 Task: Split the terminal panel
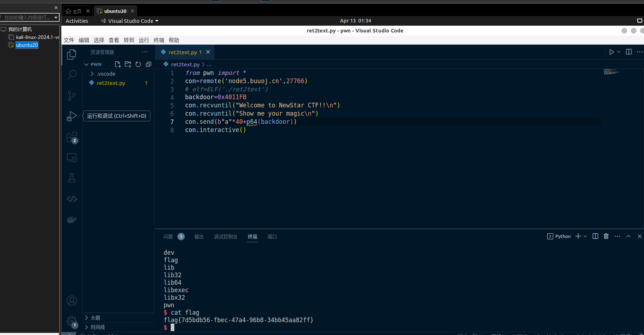[595, 236]
